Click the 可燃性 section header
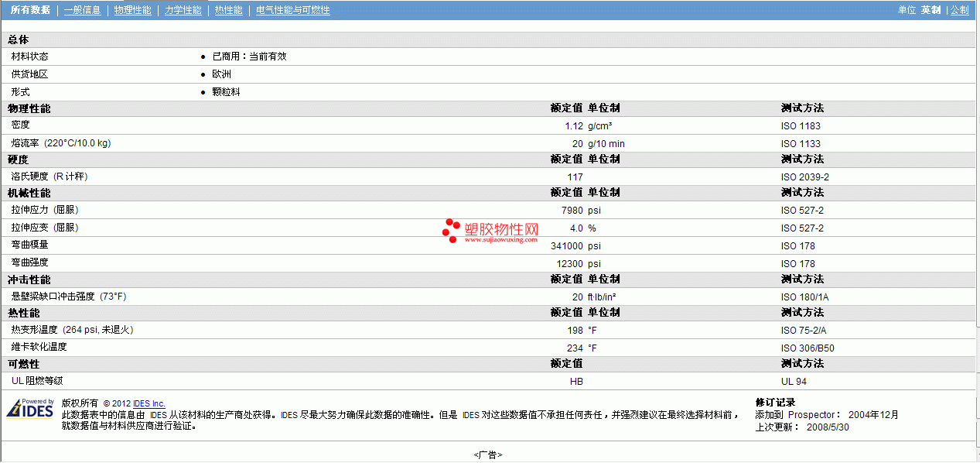Viewport: 980px width, 463px height. click(24, 364)
